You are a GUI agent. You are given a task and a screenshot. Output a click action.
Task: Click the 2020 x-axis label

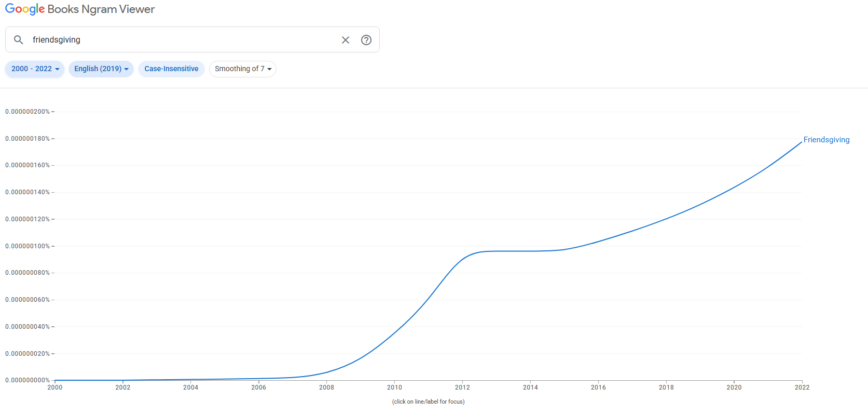pyautogui.click(x=734, y=387)
